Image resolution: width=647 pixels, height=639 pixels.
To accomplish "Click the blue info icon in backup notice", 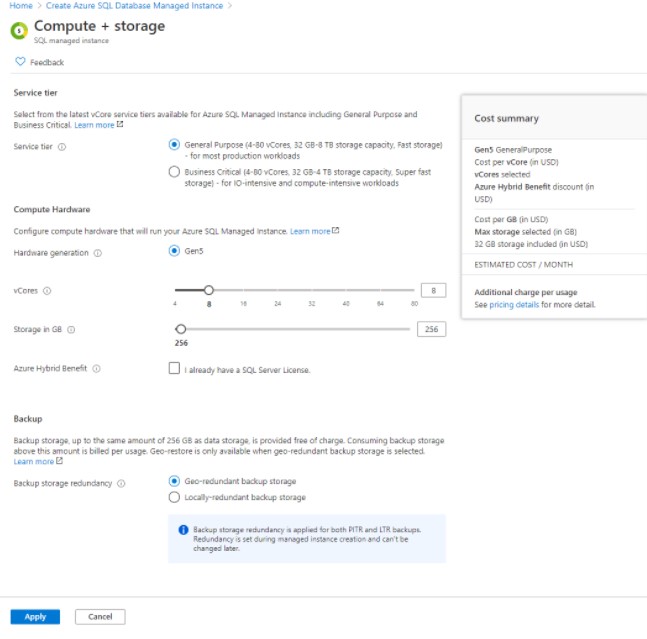I will tap(183, 530).
